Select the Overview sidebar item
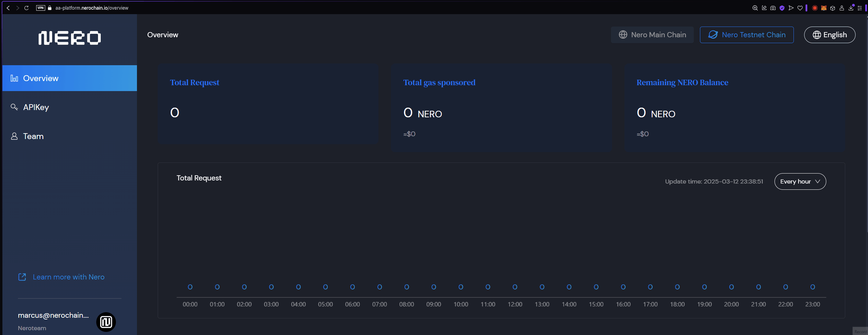The width and height of the screenshot is (868, 335). [41, 78]
